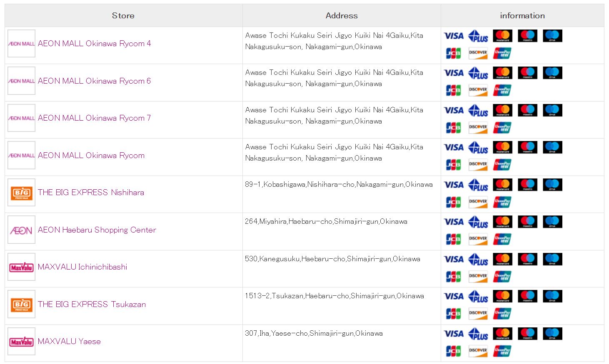Click the Mastercard icon in the Nishihara row
The image size is (609, 364).
[x=503, y=185]
